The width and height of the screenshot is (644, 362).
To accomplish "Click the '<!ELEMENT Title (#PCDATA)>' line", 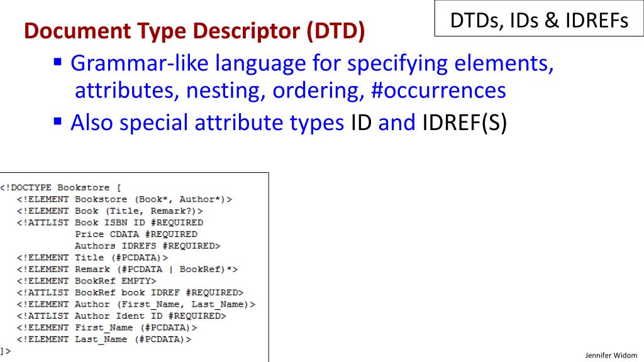I will [x=92, y=258].
